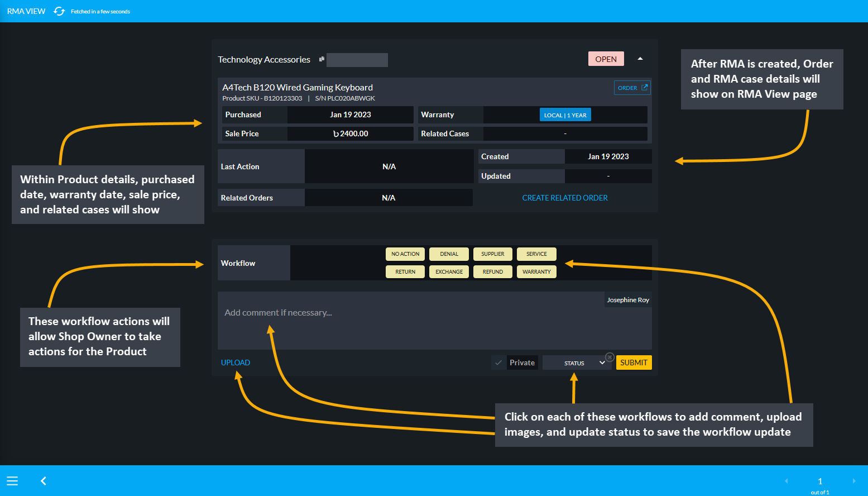
Task: Open the hamburger menu icon
Action: 12,481
